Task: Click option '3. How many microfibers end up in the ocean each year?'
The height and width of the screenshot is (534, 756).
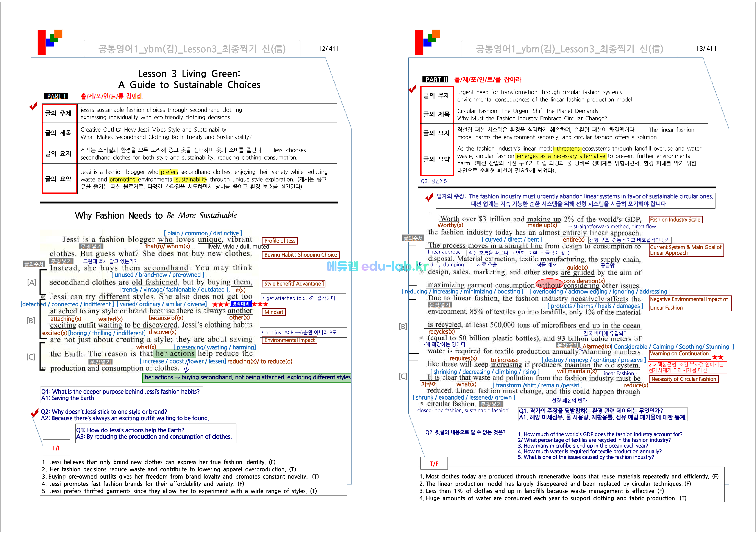Action: [583, 446]
